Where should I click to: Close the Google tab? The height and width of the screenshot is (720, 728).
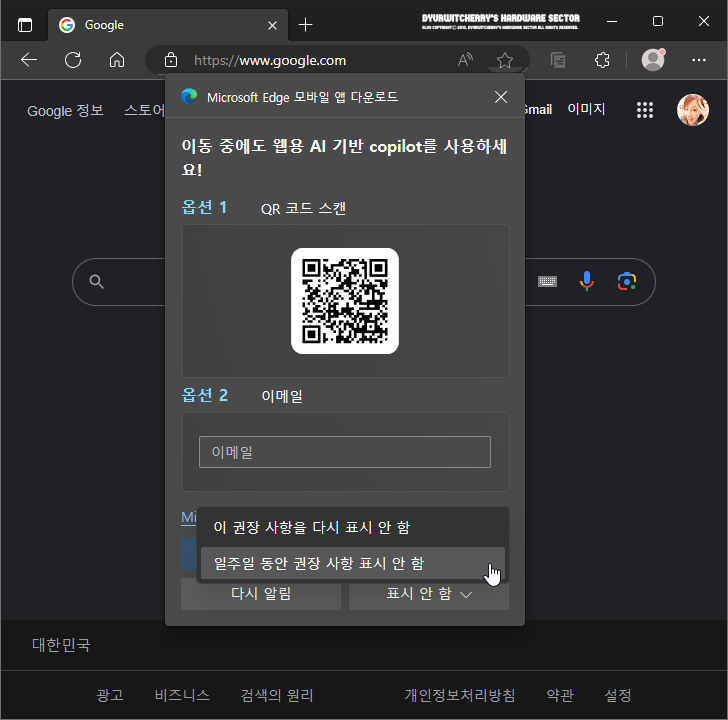(x=273, y=25)
